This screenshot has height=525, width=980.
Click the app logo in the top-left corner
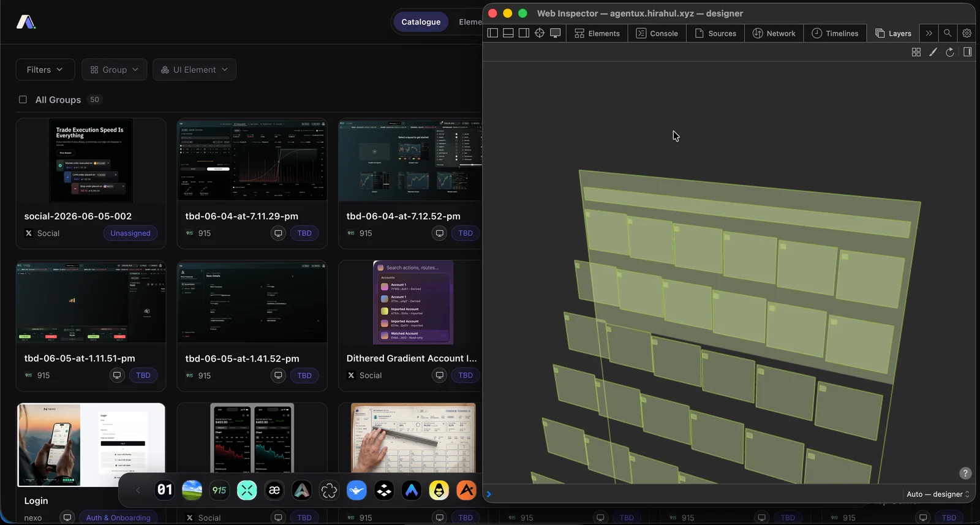(x=26, y=22)
